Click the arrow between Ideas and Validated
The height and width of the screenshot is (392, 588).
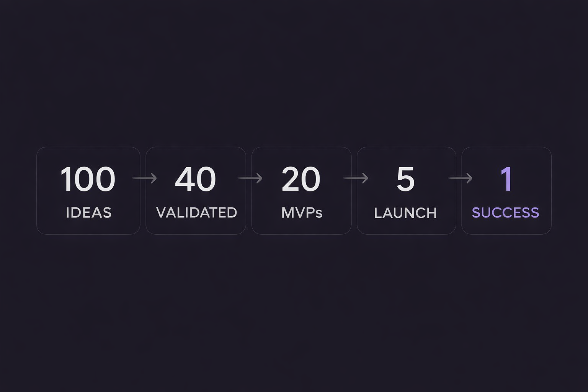144,178
